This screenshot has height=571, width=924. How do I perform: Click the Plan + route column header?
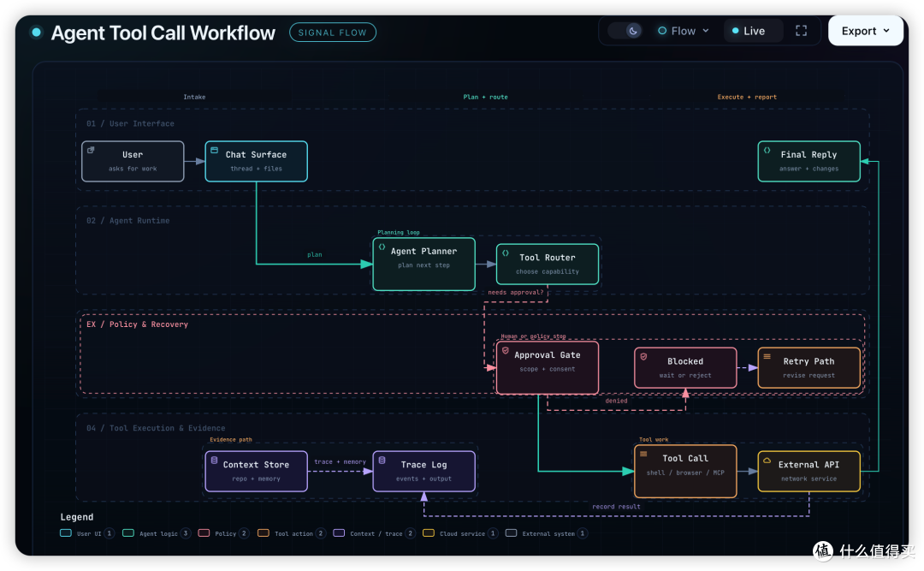pos(485,97)
